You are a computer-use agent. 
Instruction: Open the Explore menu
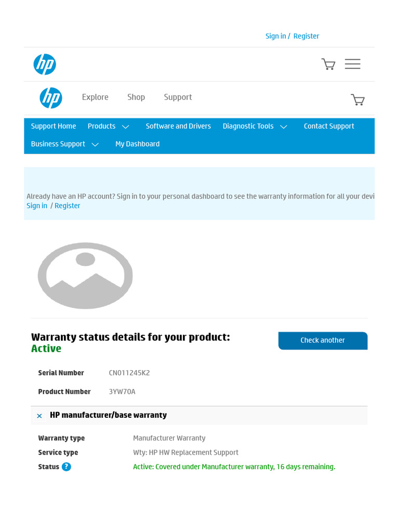pos(95,97)
